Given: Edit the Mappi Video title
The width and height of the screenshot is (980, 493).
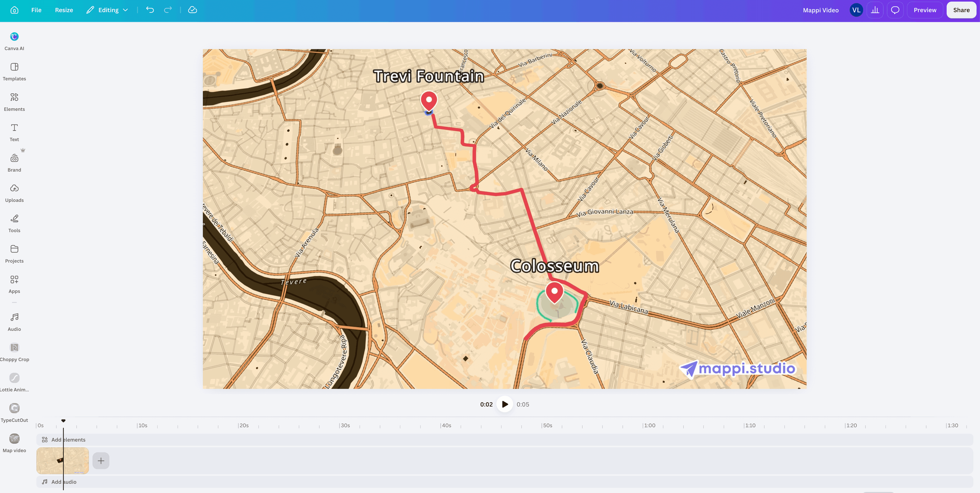Looking at the screenshot, I should coord(820,10).
